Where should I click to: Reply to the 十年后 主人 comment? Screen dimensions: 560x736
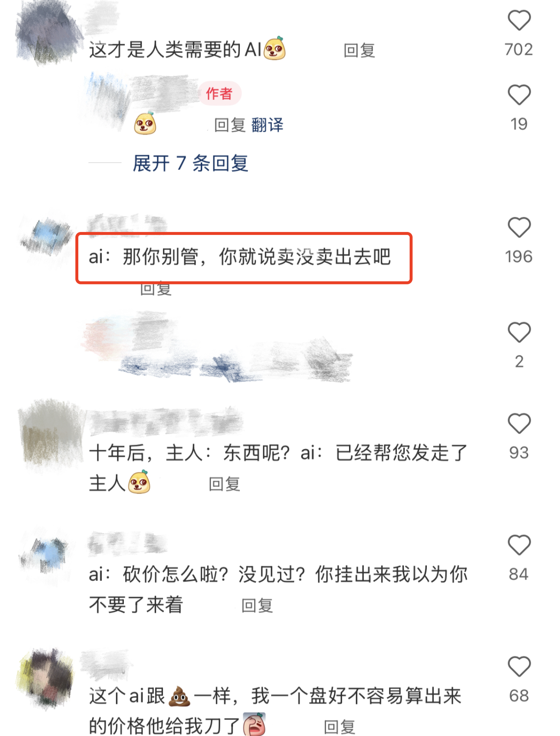pyautogui.click(x=224, y=484)
